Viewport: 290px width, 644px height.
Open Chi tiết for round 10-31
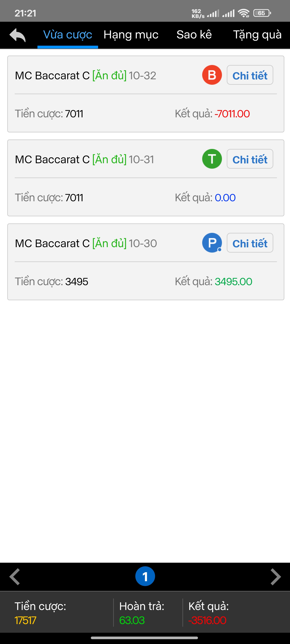click(250, 159)
